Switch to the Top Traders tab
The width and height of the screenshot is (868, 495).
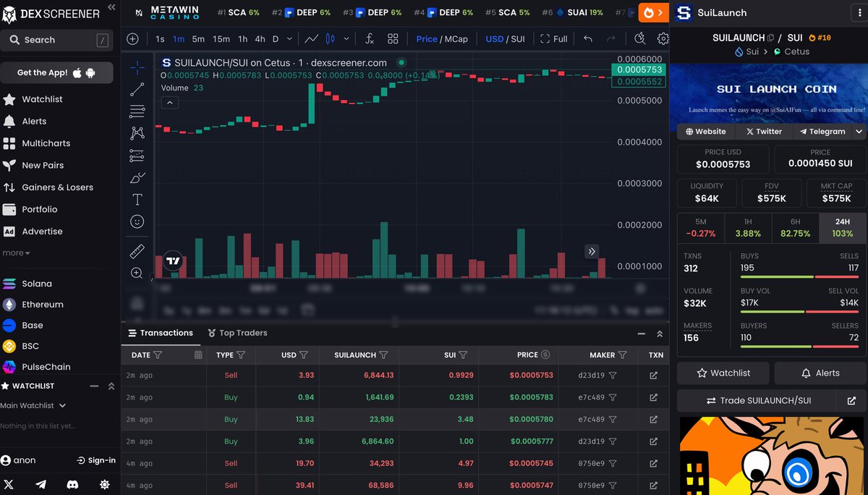[x=237, y=333]
